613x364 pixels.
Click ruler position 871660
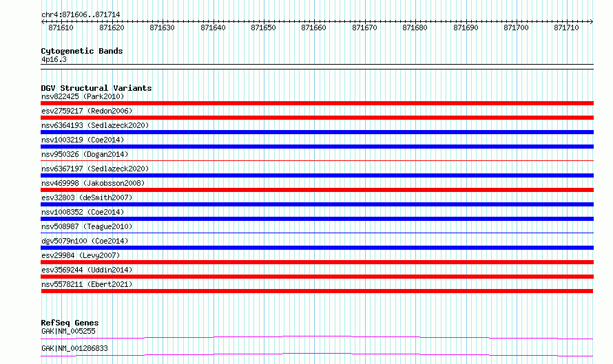pos(314,28)
